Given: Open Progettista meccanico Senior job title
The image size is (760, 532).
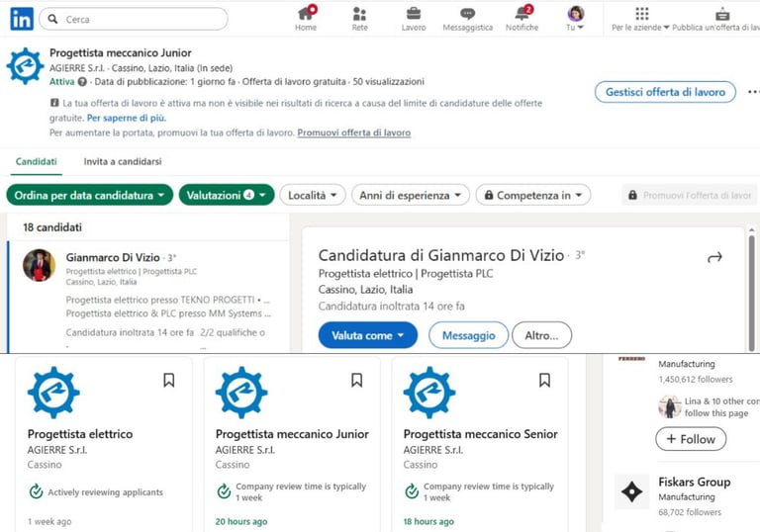Looking at the screenshot, I should (x=480, y=434).
